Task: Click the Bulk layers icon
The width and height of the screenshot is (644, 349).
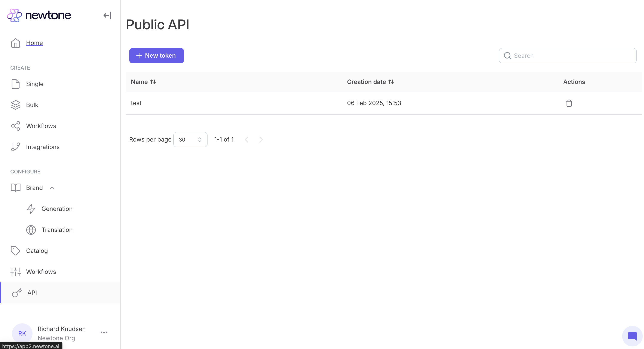Action: [15, 105]
